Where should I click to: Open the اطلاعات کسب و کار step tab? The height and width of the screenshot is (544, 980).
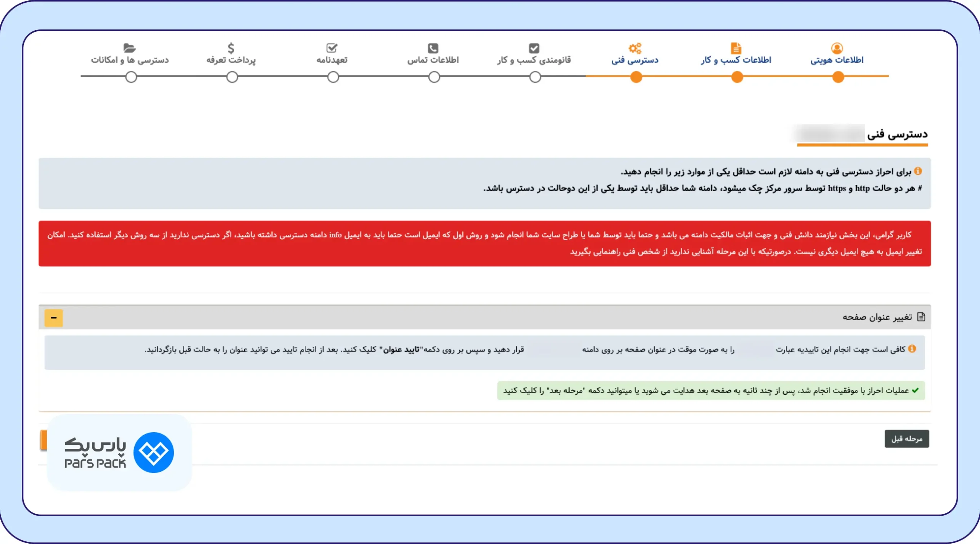[736, 60]
